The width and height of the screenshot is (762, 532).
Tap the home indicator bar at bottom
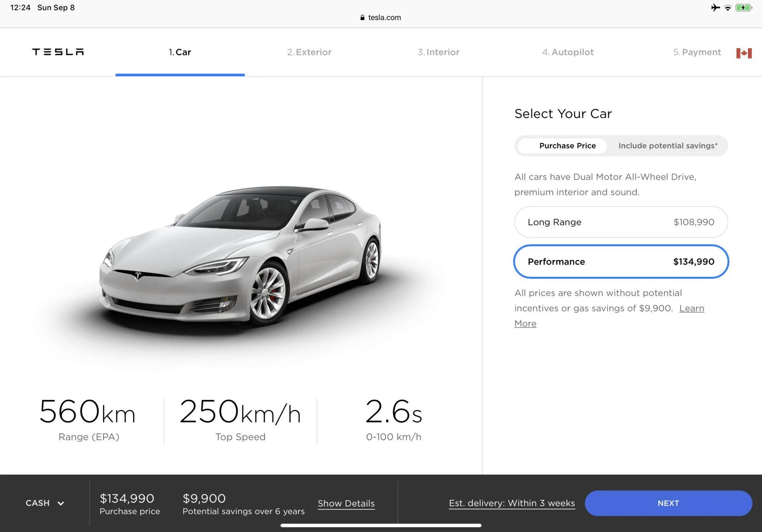[x=381, y=525]
